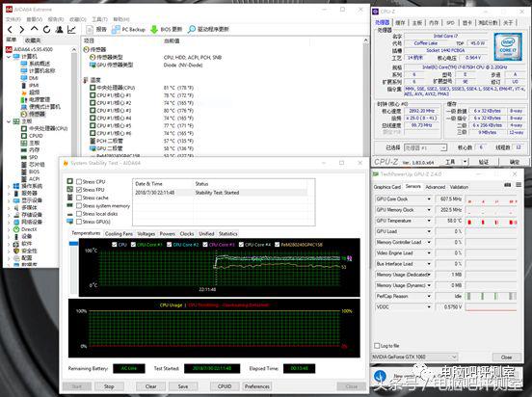Image resolution: width=532 pixels, height=397 pixels.
Task: Click the CPUID button
Action: [225, 386]
